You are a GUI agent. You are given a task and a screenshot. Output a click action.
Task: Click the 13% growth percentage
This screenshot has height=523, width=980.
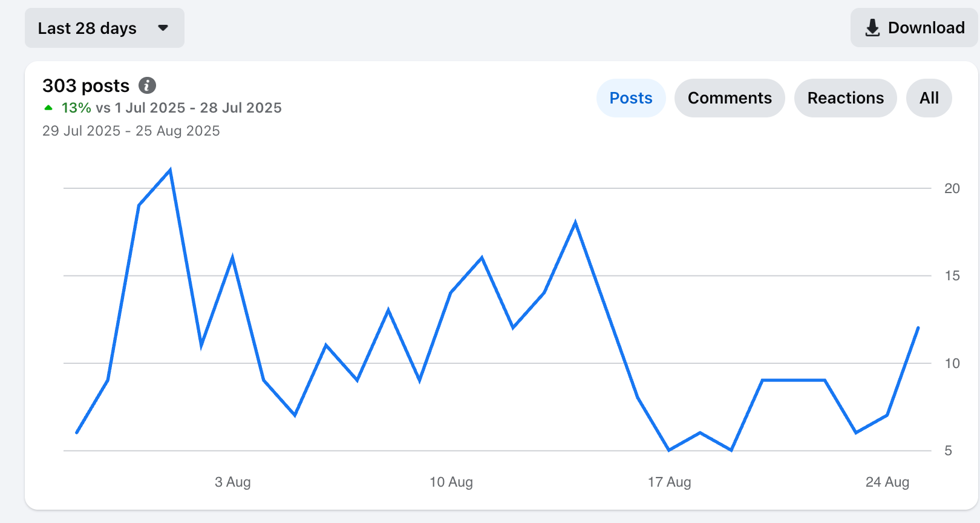(76, 108)
